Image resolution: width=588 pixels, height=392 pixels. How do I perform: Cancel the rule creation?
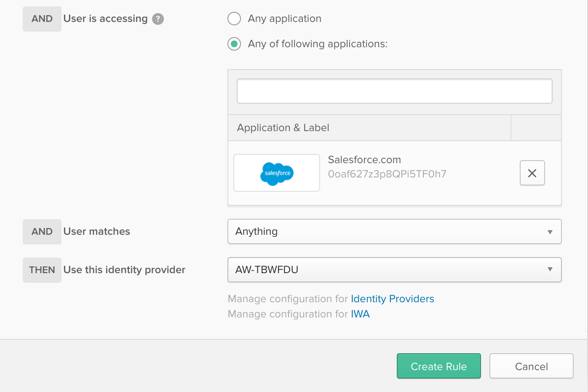531,366
